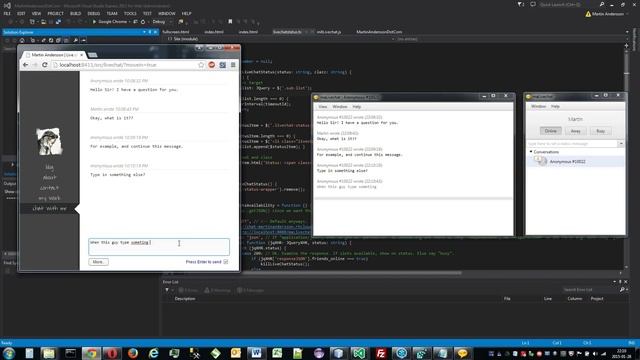This screenshot has width=640, height=360.
Task: Bookmark the page with the star icon
Action: click(201, 65)
